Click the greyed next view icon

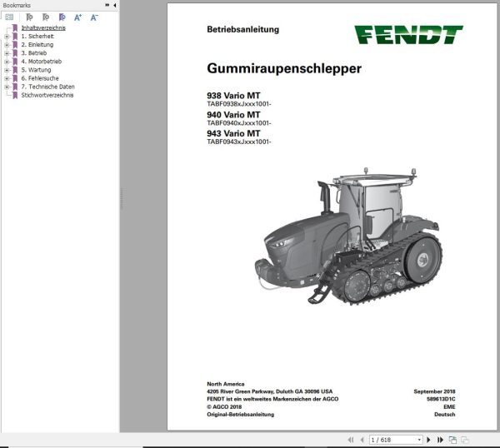[x=465, y=440]
